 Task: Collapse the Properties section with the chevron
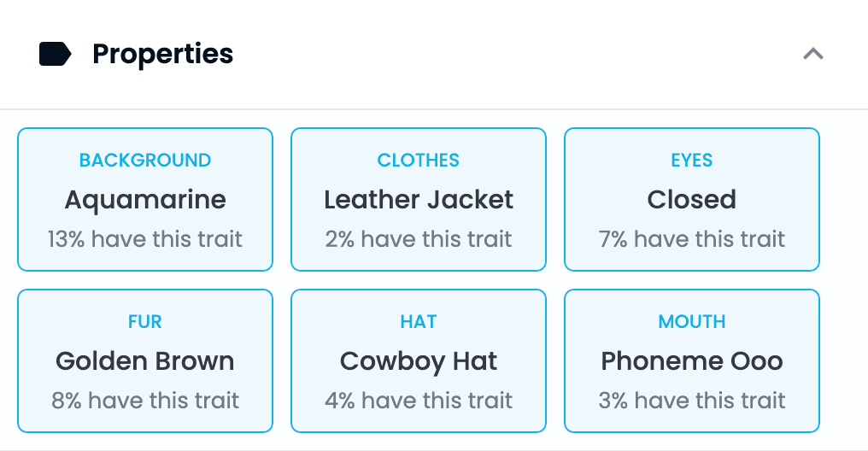(813, 54)
